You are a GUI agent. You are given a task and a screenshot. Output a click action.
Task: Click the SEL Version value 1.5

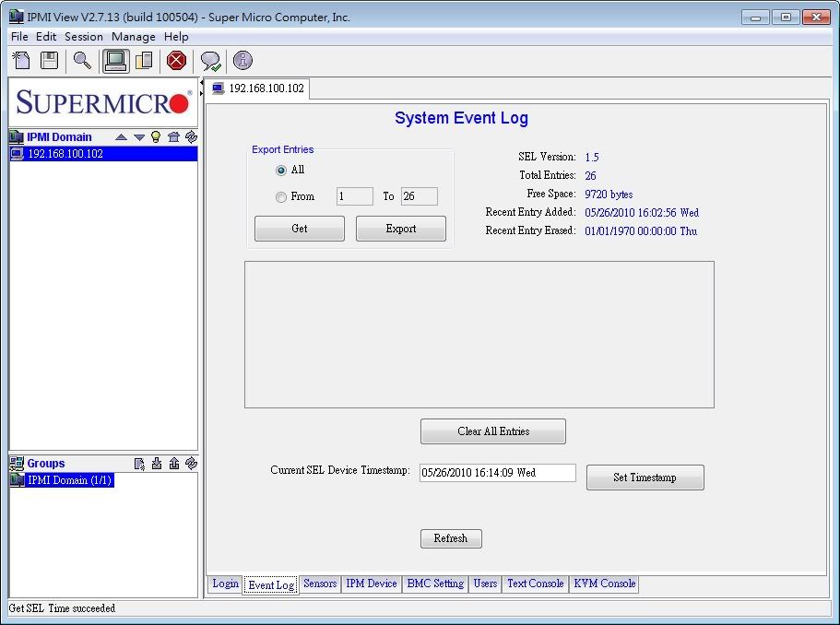(592, 157)
